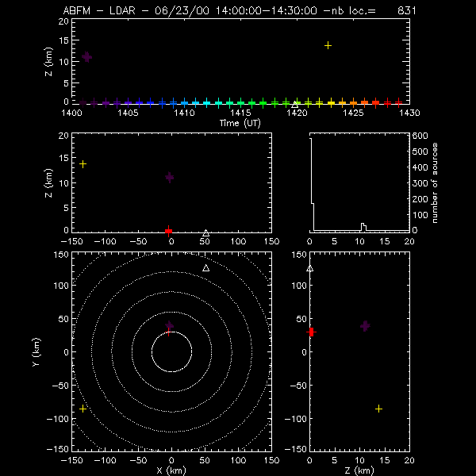Click the 'Time (UT)' axis label

tap(240, 123)
